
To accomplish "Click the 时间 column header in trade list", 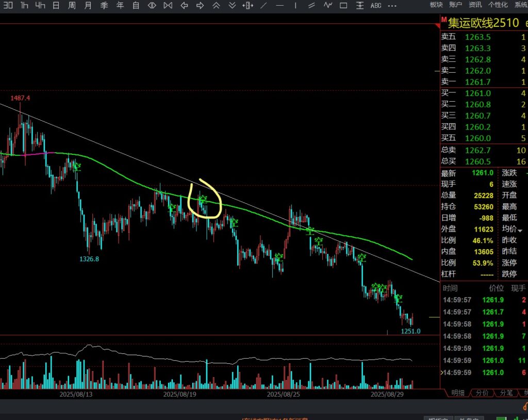I will [450, 288].
